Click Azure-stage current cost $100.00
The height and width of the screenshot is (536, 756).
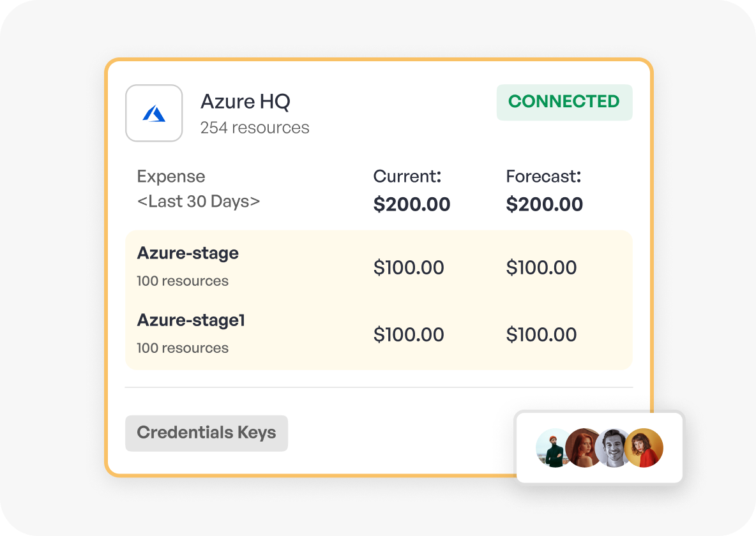(409, 267)
